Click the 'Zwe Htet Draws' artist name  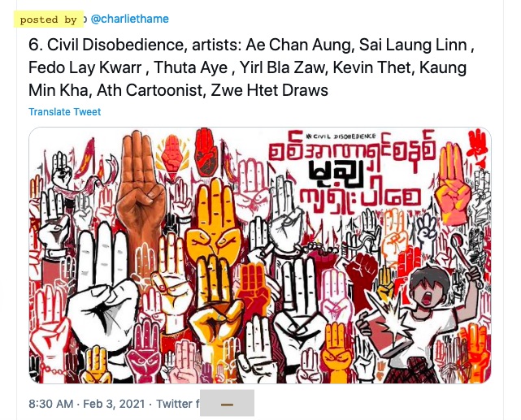click(270, 90)
